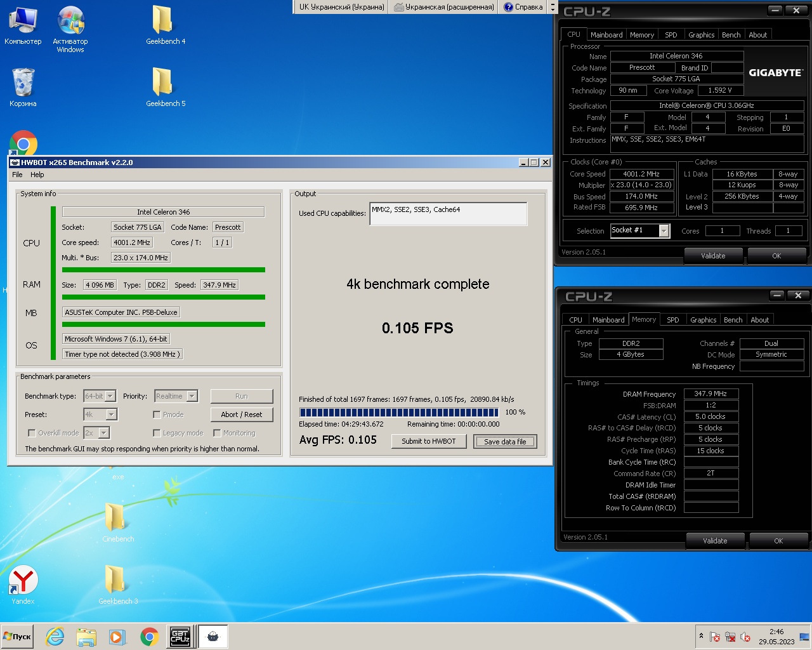Launch the Yandex browser shortcut
Viewport: 812px width, 650px height.
pos(23,585)
